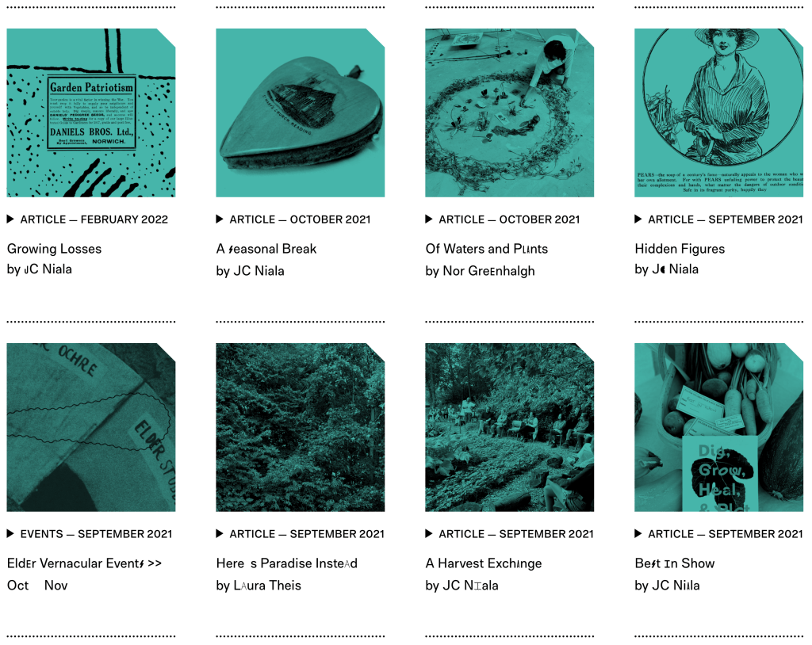Open A Harvest Exchange article link

coord(484,563)
